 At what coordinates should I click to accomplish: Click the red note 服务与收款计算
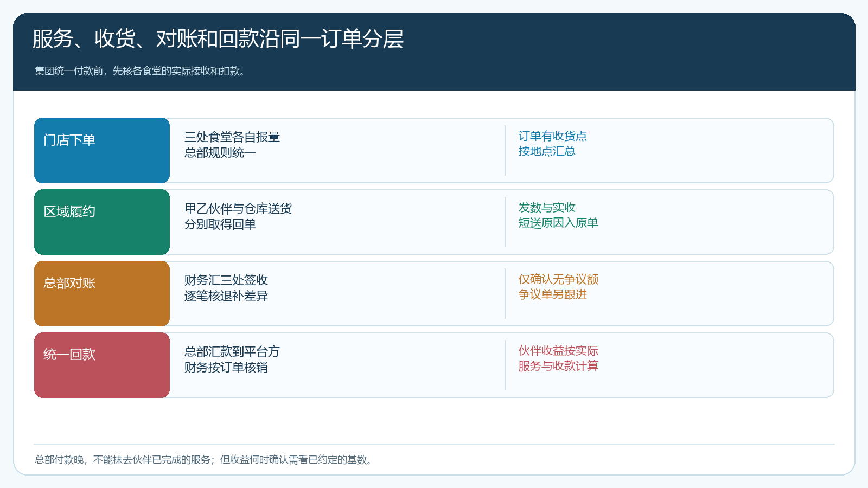(558, 366)
